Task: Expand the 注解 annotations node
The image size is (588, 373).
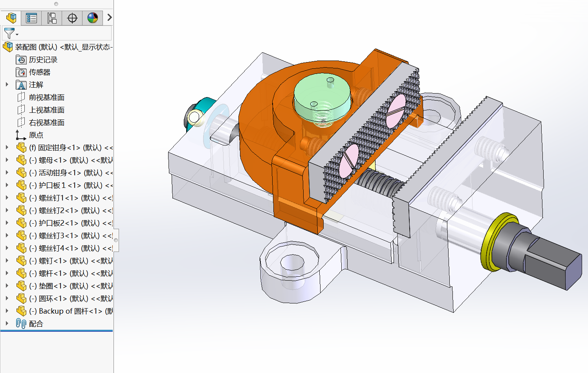Action: [x=7, y=85]
